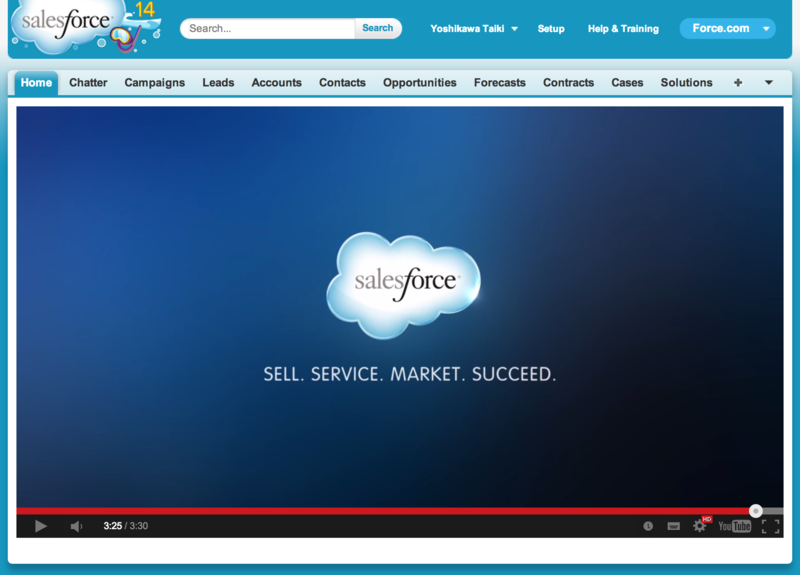Click the video progress scrubber handle

pos(756,511)
